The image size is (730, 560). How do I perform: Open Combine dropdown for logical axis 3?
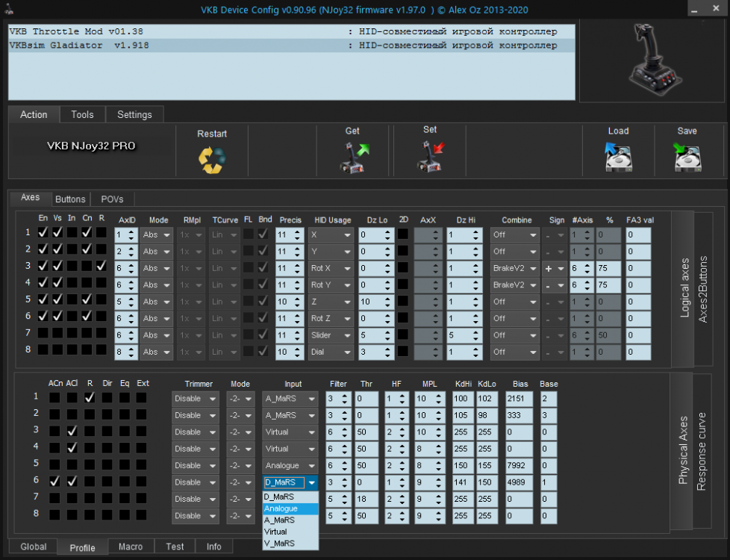[515, 268]
